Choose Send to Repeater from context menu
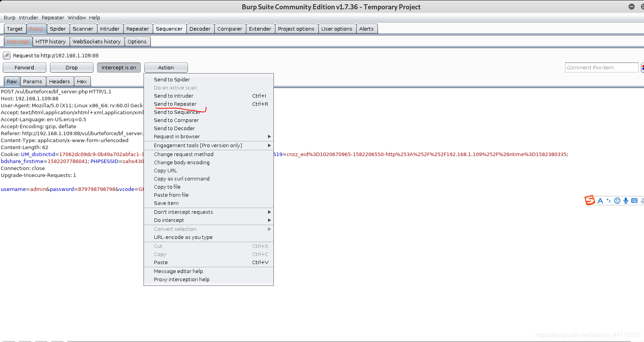 coord(208,104)
